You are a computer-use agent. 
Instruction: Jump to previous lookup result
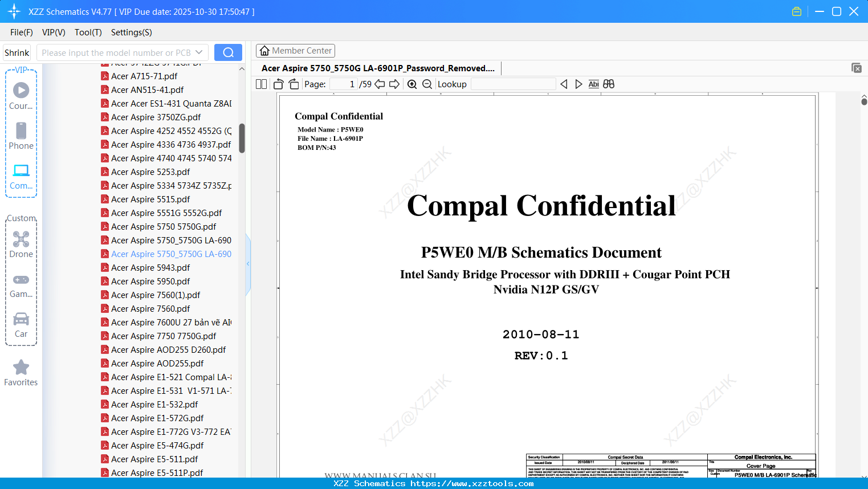tap(564, 84)
